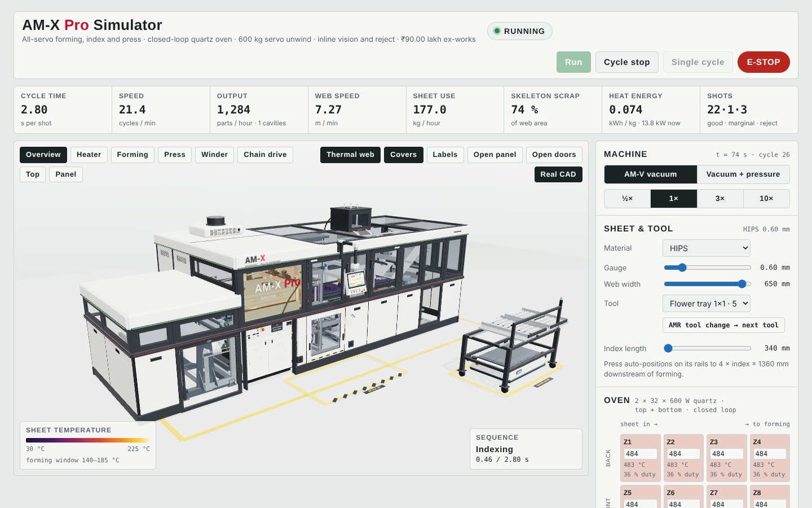Click the SHOTS 22·1·3 value
The height and width of the screenshot is (508, 812).
tap(727, 110)
